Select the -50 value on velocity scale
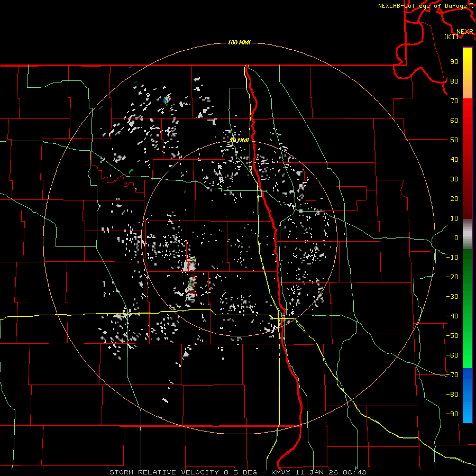The image size is (476, 476). (x=452, y=336)
